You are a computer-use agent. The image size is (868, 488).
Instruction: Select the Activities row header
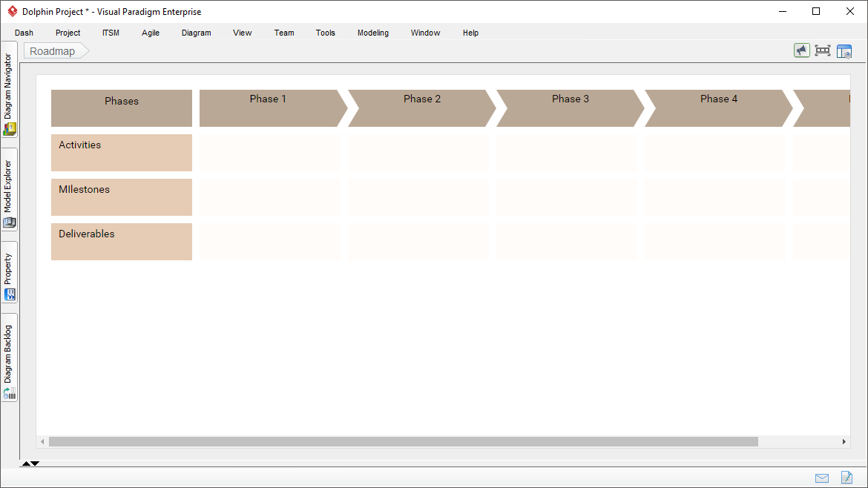pos(122,153)
